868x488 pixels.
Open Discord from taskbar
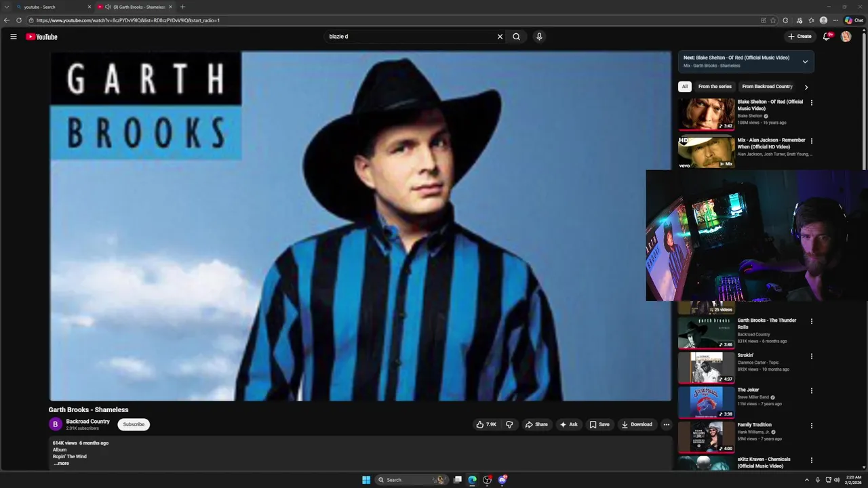click(x=502, y=480)
